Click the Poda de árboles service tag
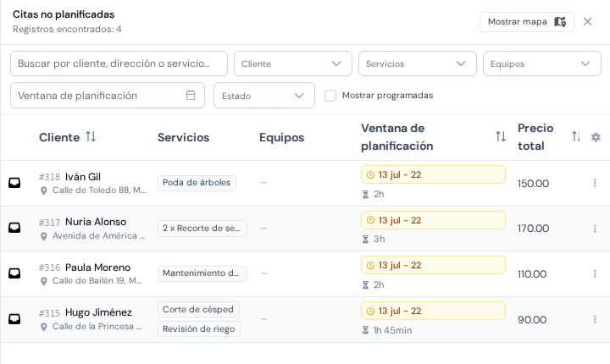The image size is (610, 364). (197, 183)
